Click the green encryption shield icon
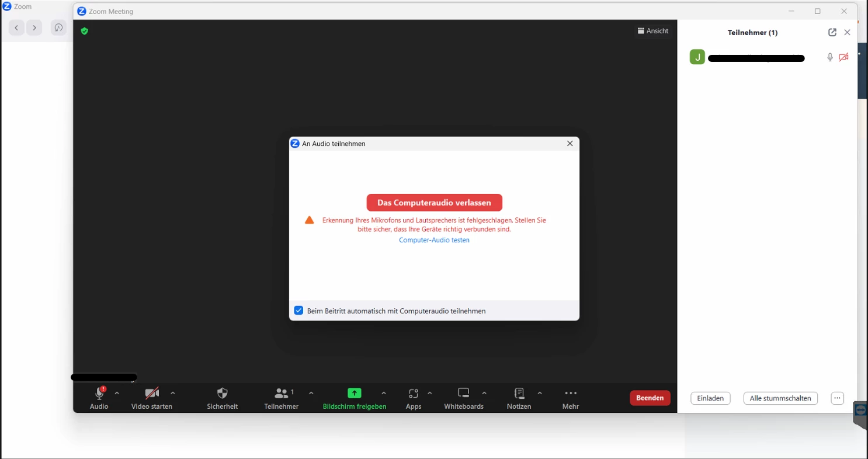868x459 pixels. (x=85, y=31)
